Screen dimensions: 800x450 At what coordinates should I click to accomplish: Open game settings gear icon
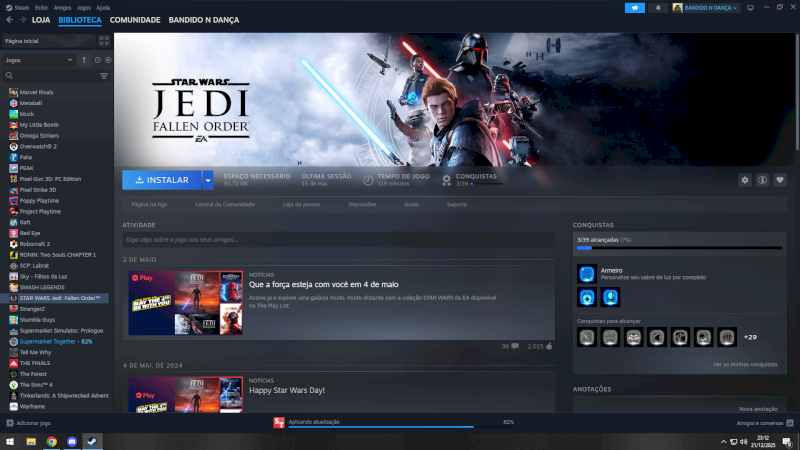click(744, 180)
